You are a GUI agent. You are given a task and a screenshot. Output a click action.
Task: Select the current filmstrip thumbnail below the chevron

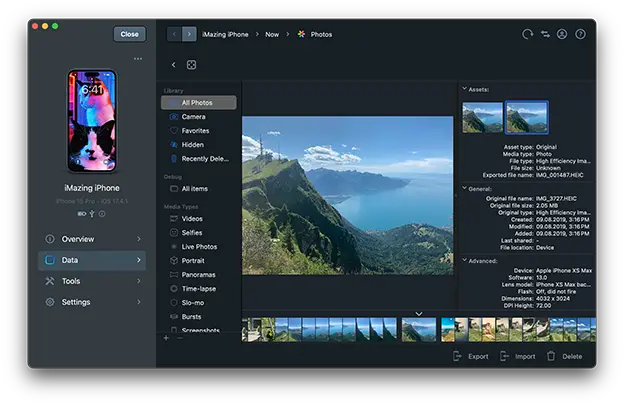[419, 329]
